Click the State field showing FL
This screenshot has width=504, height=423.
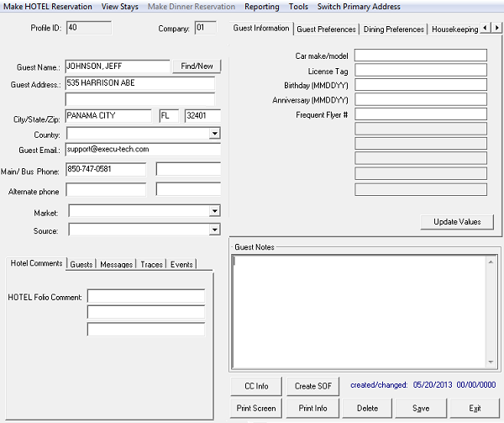coord(169,116)
